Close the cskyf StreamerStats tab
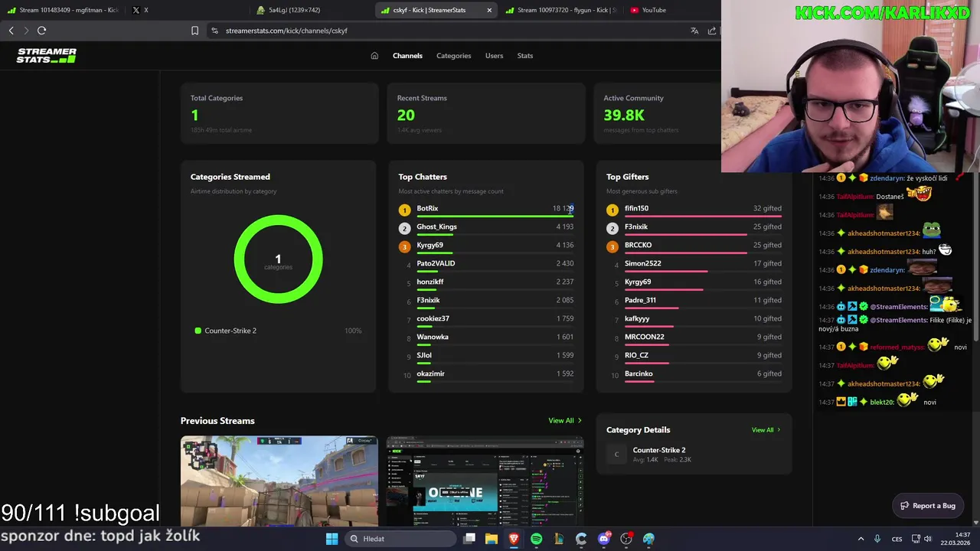This screenshot has width=980, height=551. 489,10
